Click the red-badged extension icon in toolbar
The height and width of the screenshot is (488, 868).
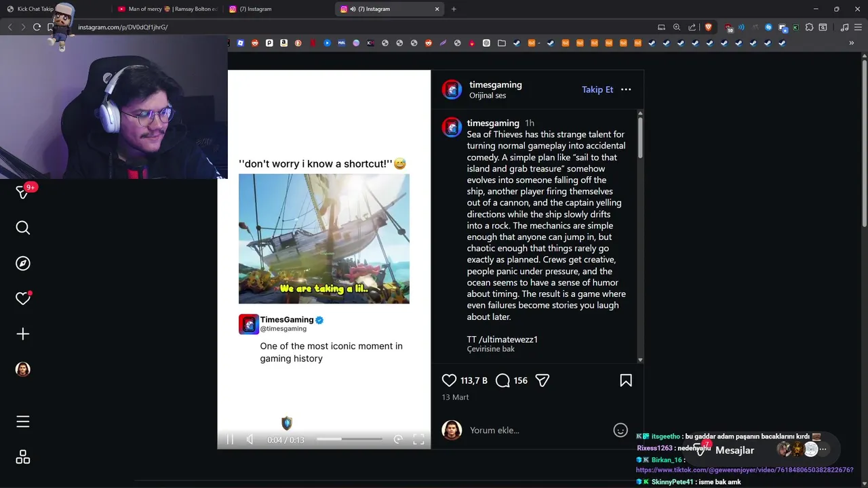[x=728, y=27]
